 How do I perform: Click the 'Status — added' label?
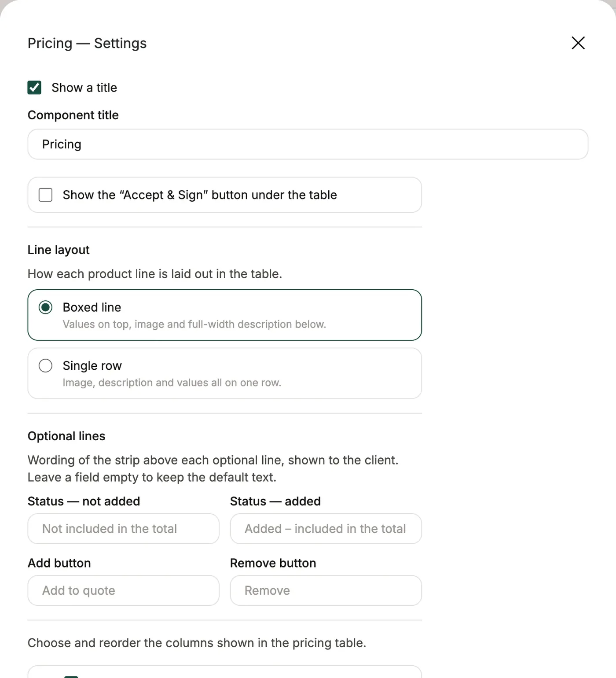click(275, 501)
